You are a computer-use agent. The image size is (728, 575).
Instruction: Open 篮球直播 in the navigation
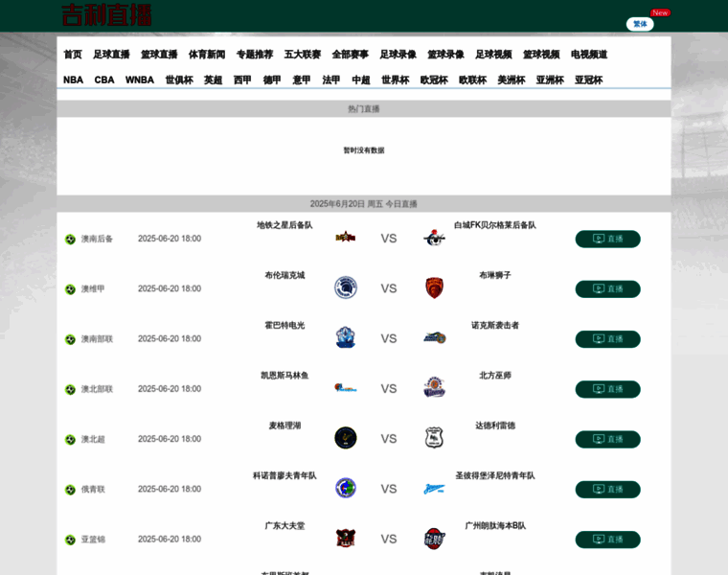pos(159,55)
